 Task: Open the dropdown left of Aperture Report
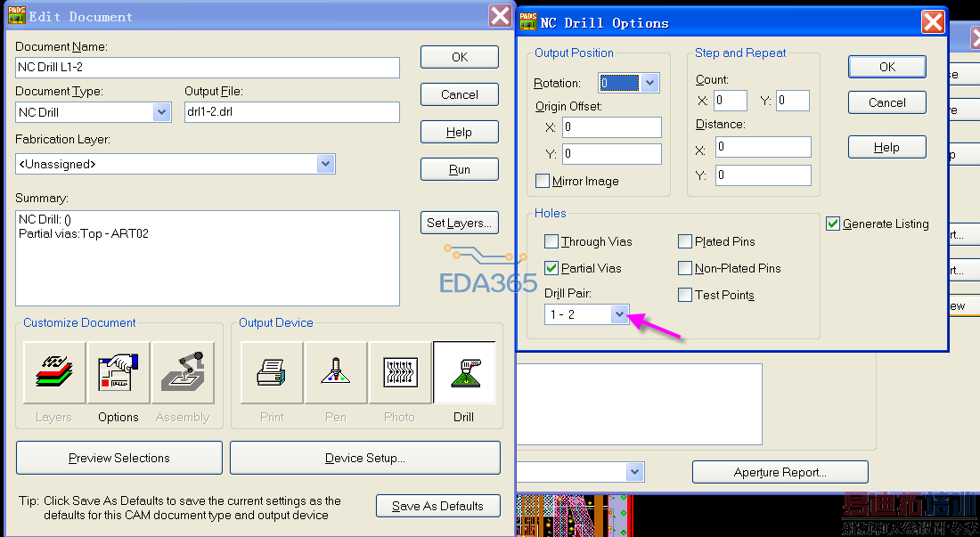[x=635, y=472]
